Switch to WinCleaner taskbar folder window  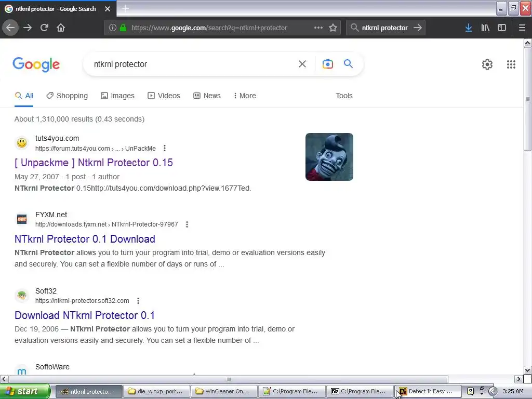[224, 391]
